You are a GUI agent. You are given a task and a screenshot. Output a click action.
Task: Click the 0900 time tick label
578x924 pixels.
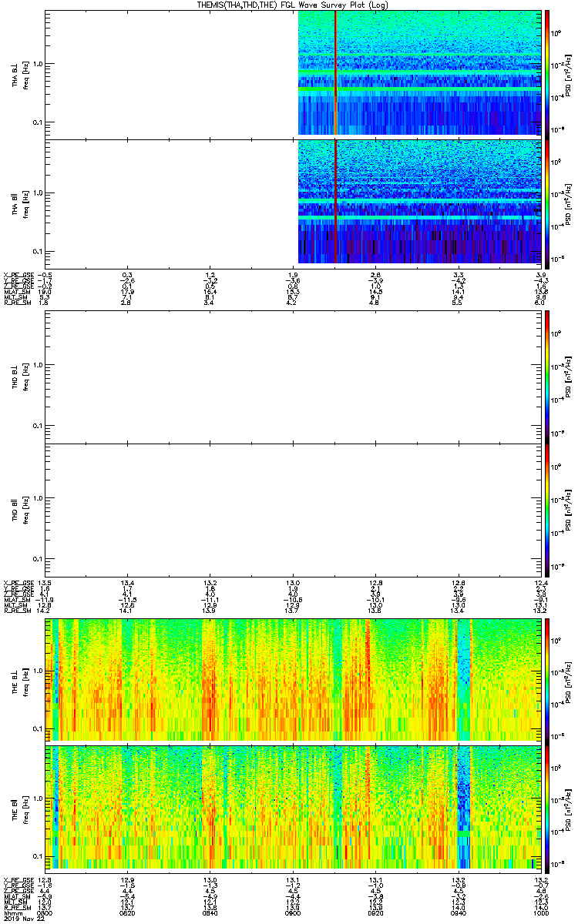click(293, 913)
